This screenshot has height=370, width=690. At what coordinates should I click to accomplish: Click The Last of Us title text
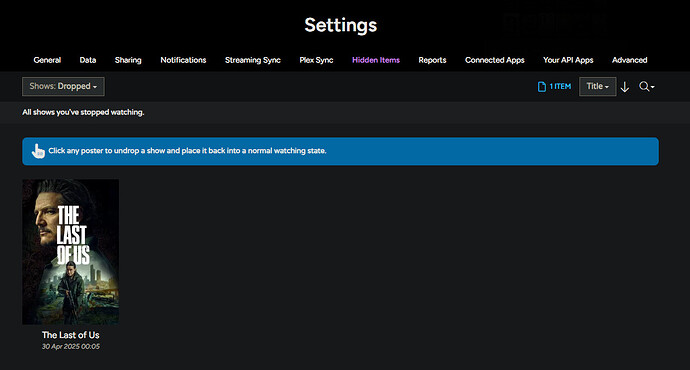(70, 335)
